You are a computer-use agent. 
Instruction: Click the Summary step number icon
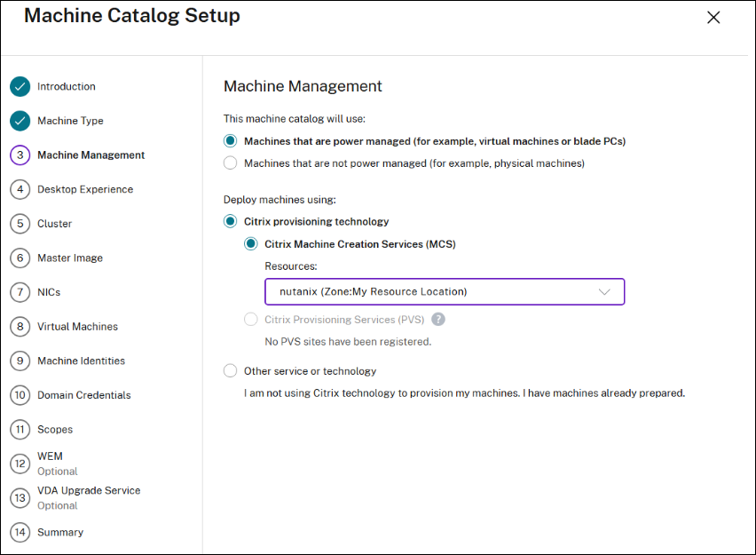pyautogui.click(x=20, y=532)
